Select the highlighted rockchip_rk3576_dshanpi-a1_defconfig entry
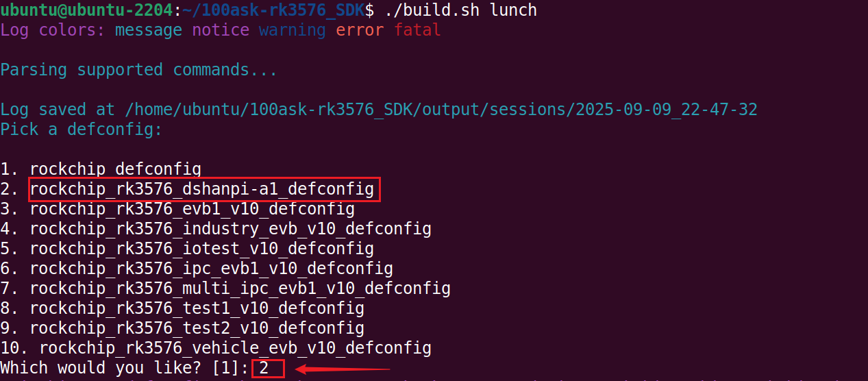 tap(202, 188)
